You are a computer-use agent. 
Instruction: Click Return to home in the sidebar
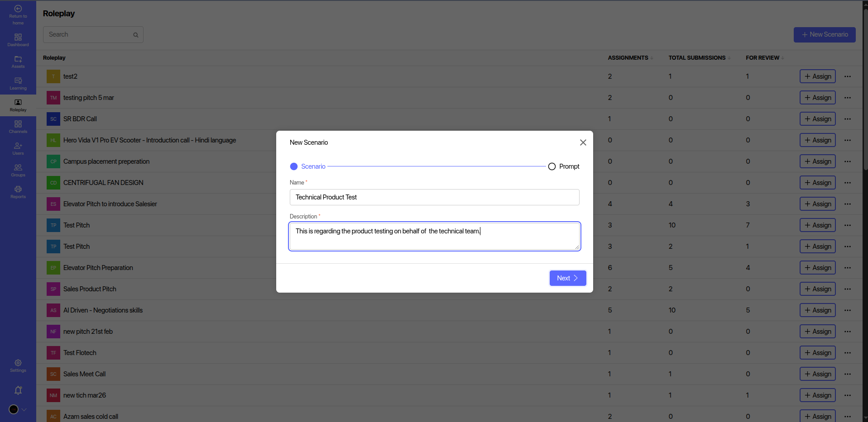click(x=18, y=15)
